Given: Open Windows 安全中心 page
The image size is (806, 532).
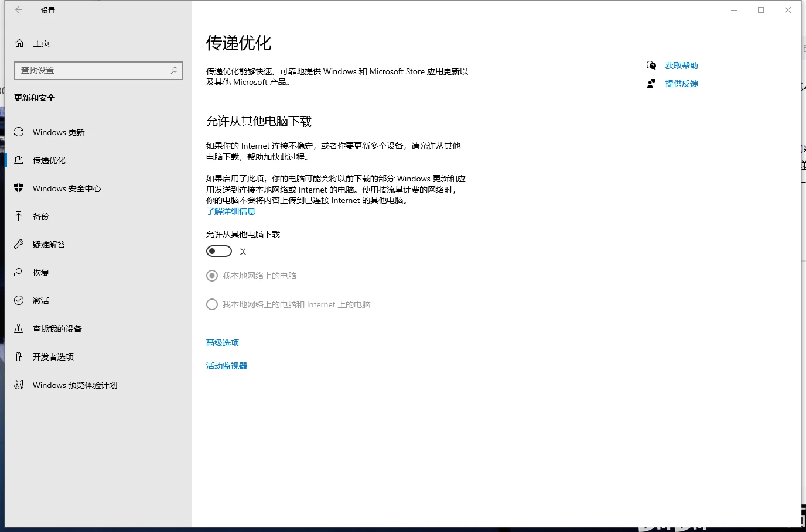Looking at the screenshot, I should tap(98, 188).
